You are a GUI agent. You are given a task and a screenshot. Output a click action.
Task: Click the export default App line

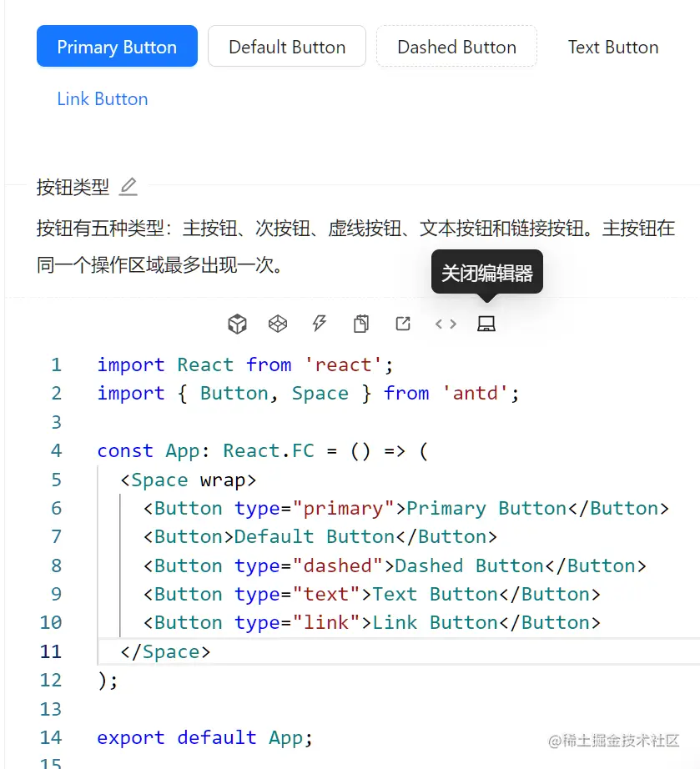(x=204, y=738)
